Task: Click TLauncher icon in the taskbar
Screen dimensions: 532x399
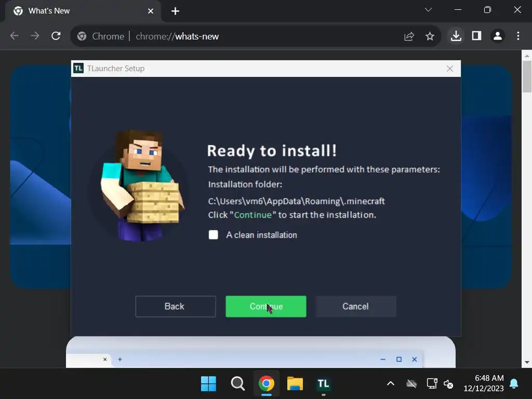Action: tap(323, 384)
